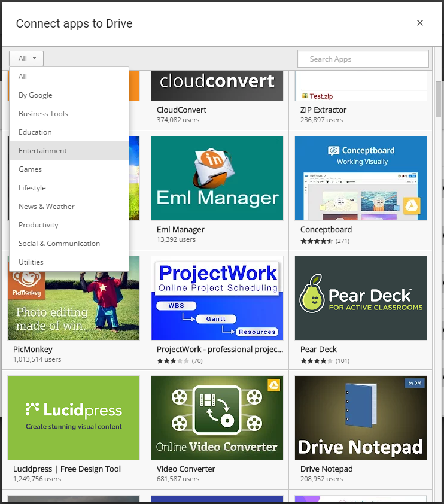Pick the Utilities category
This screenshot has height=504, width=444.
(x=69, y=262)
